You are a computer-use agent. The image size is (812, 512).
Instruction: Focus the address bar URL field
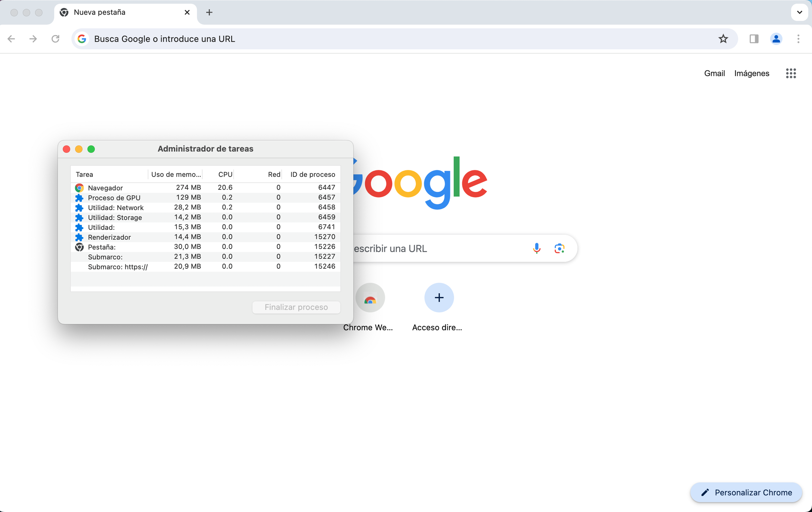pos(405,39)
